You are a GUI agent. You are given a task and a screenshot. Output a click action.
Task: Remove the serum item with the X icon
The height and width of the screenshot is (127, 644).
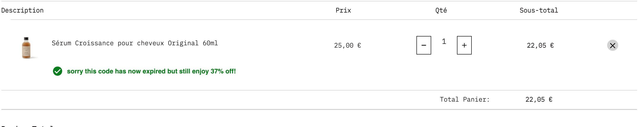(x=612, y=45)
